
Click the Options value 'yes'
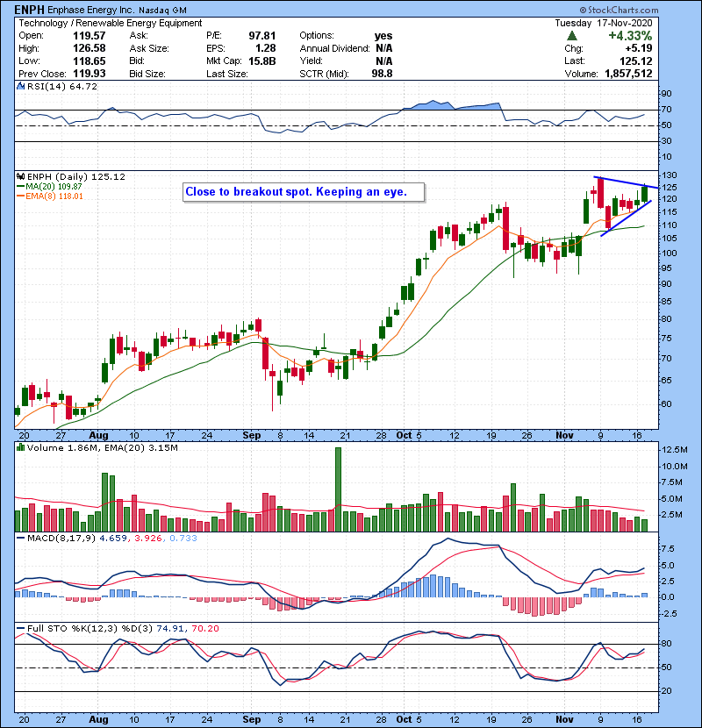383,36
